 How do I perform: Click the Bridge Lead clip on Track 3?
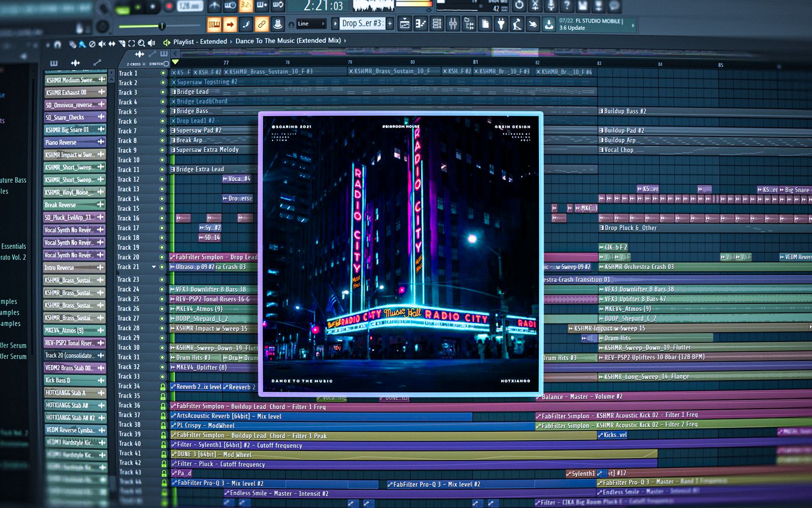pyautogui.click(x=383, y=92)
